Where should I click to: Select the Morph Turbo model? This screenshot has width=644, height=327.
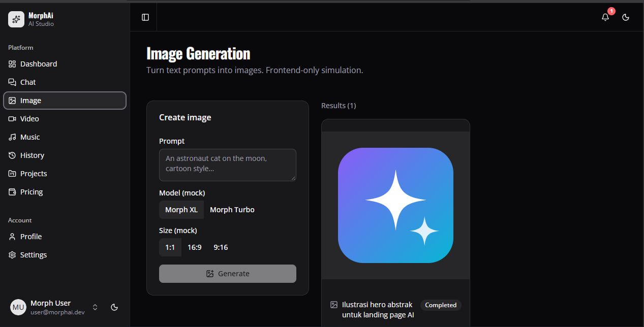coord(232,210)
